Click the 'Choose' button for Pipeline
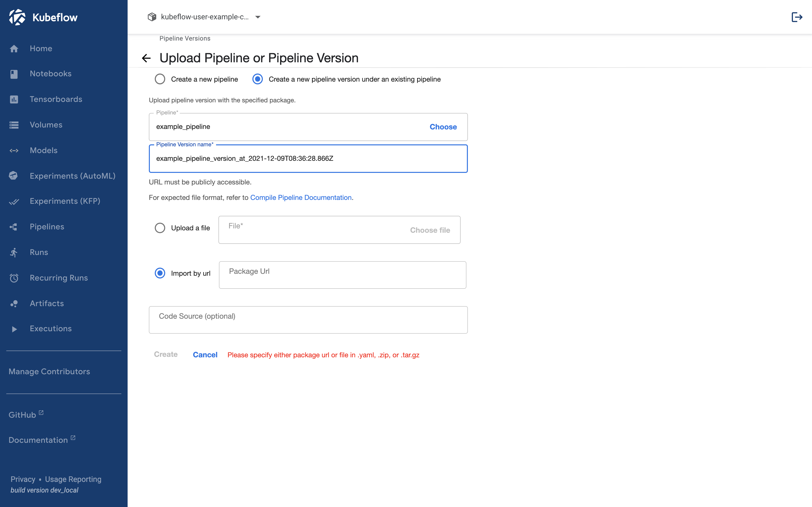The width and height of the screenshot is (812, 507). click(443, 127)
